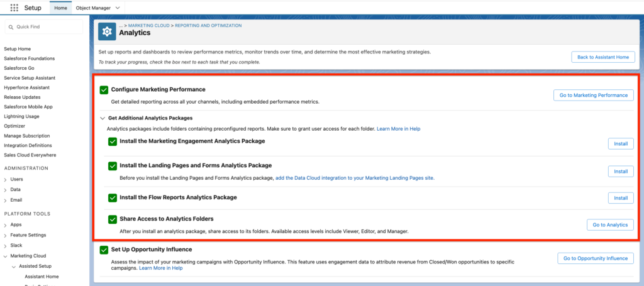This screenshot has width=644, height=286.
Task: Type in the Quick Find search field
Action: click(47, 27)
